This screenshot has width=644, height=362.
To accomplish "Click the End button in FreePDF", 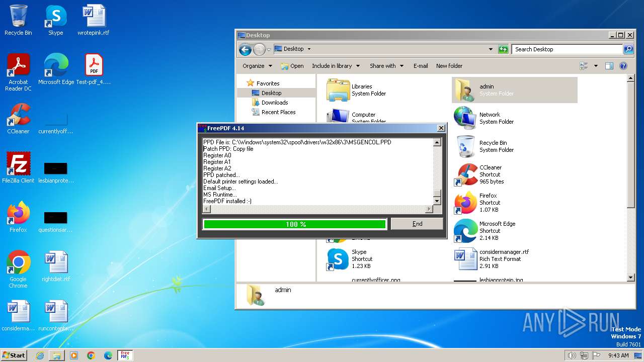I will (417, 224).
